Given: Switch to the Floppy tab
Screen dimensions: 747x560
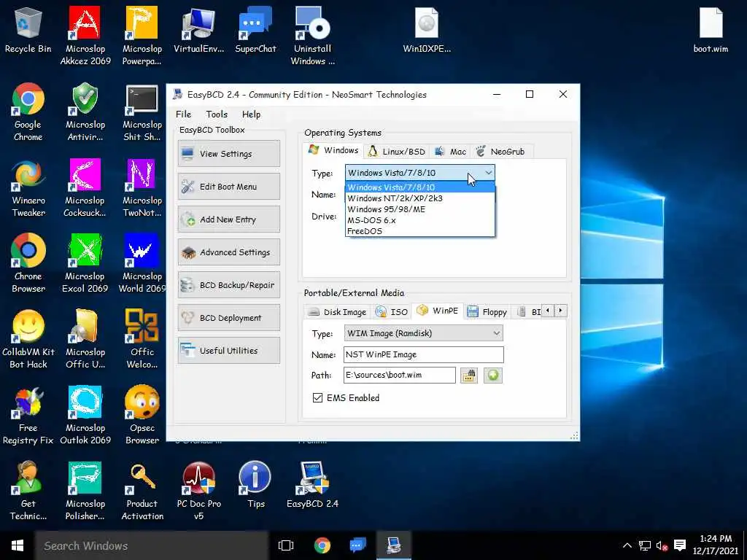Looking at the screenshot, I should point(487,312).
